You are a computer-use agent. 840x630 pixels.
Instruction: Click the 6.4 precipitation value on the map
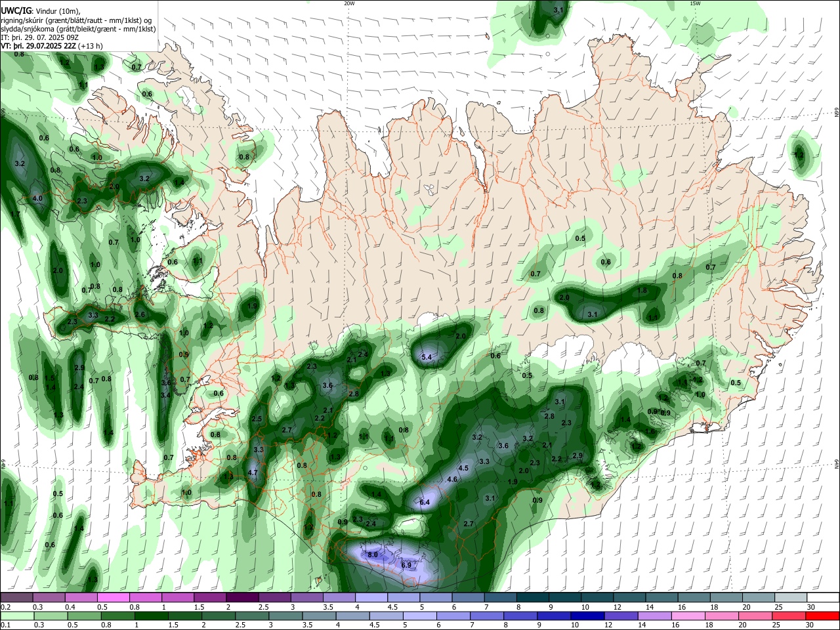[425, 502]
